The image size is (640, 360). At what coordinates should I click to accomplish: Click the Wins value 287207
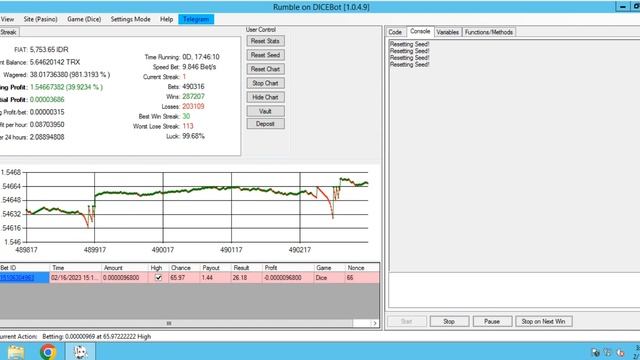click(x=193, y=97)
